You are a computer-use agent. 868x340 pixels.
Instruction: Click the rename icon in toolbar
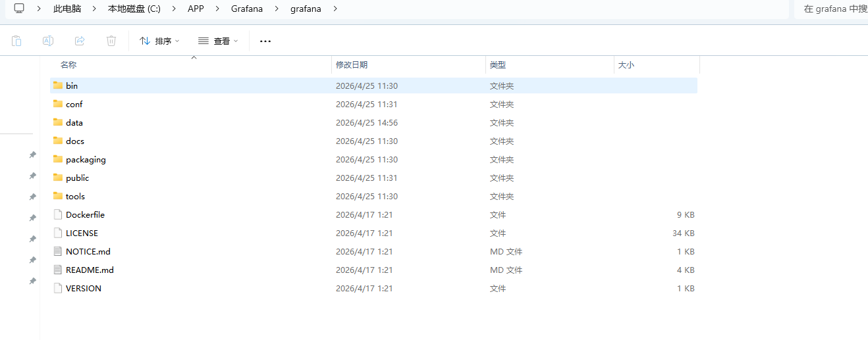pyautogui.click(x=48, y=41)
